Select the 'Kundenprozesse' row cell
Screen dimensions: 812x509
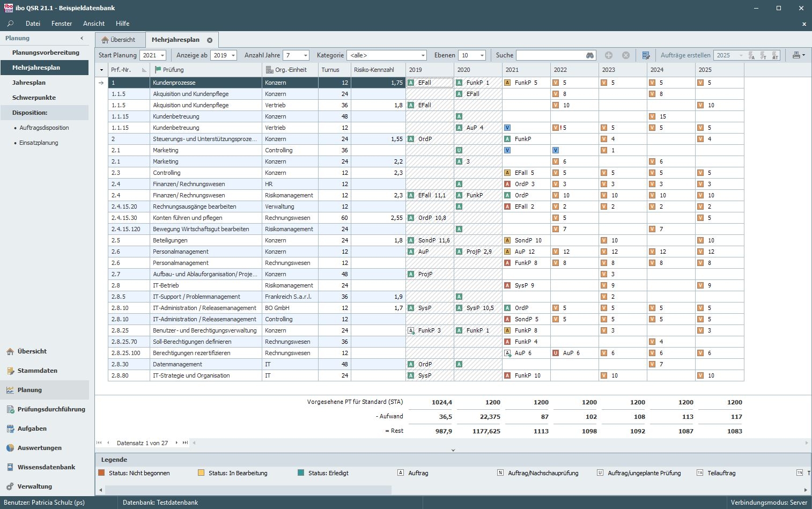coord(206,83)
